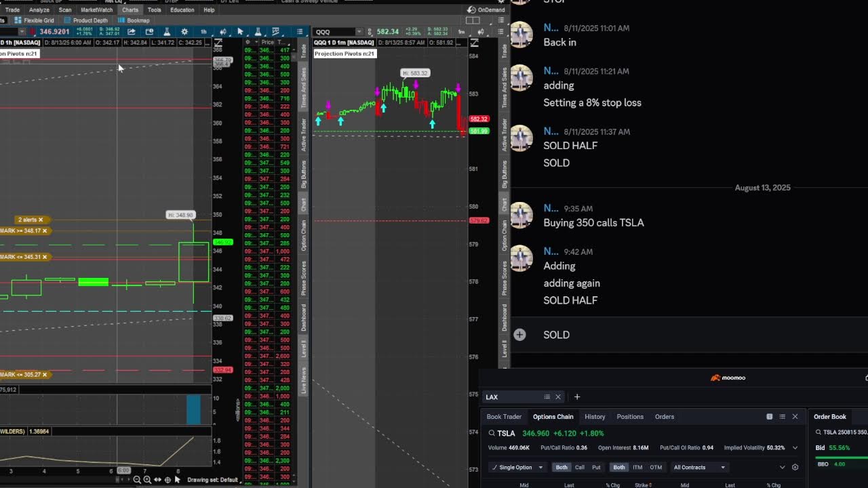This screenshot has width=868, height=488.
Task: Switch to the Book Trader tab
Action: 504,417
